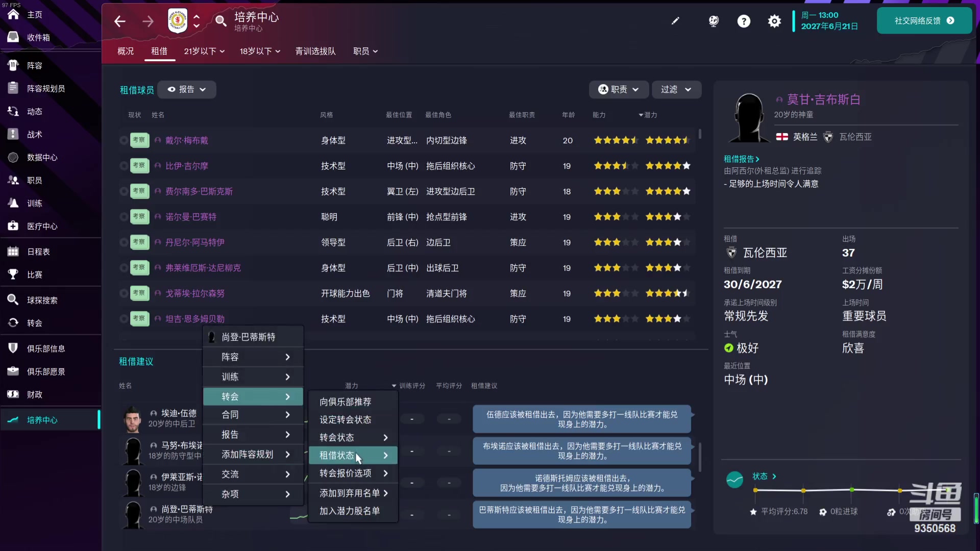980x551 pixels.
Task: Select the 培养中心 sidebar item
Action: tap(50, 420)
